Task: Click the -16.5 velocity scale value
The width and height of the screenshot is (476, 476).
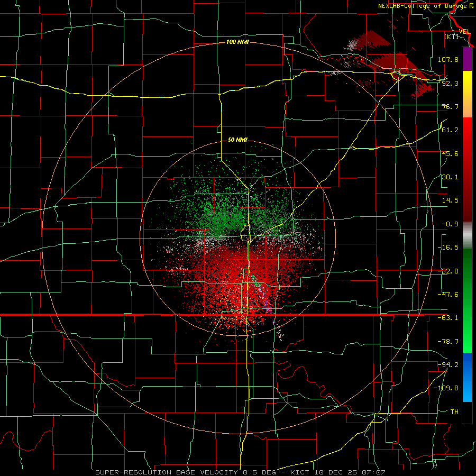Action: coord(448,248)
